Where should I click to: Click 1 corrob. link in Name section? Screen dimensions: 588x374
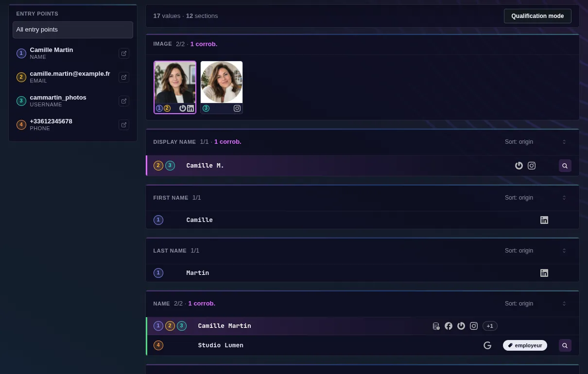(x=202, y=304)
